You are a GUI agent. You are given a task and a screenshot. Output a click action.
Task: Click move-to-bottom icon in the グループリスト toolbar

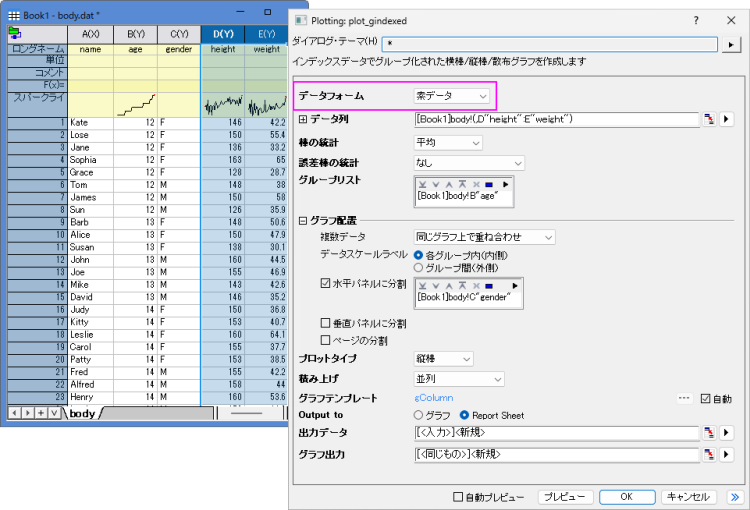tap(422, 184)
